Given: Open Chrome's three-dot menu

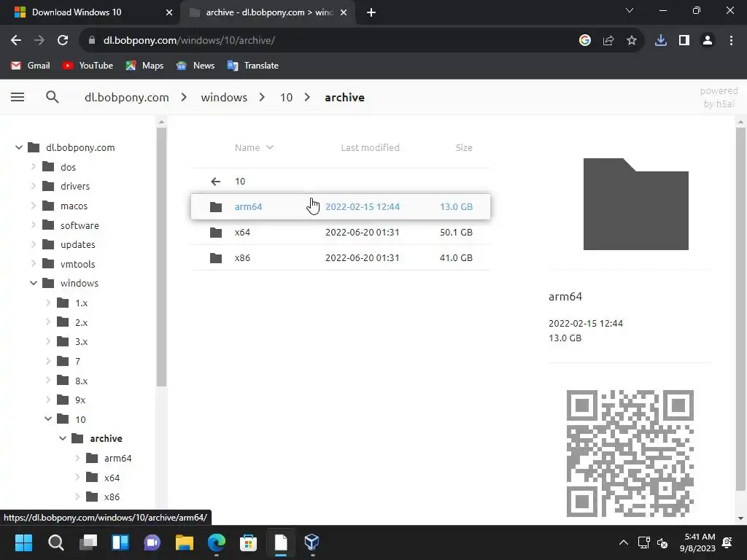Looking at the screenshot, I should 731,41.
